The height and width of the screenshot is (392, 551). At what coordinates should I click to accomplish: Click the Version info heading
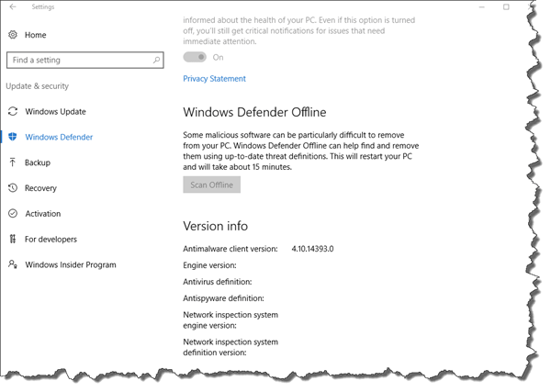(215, 226)
